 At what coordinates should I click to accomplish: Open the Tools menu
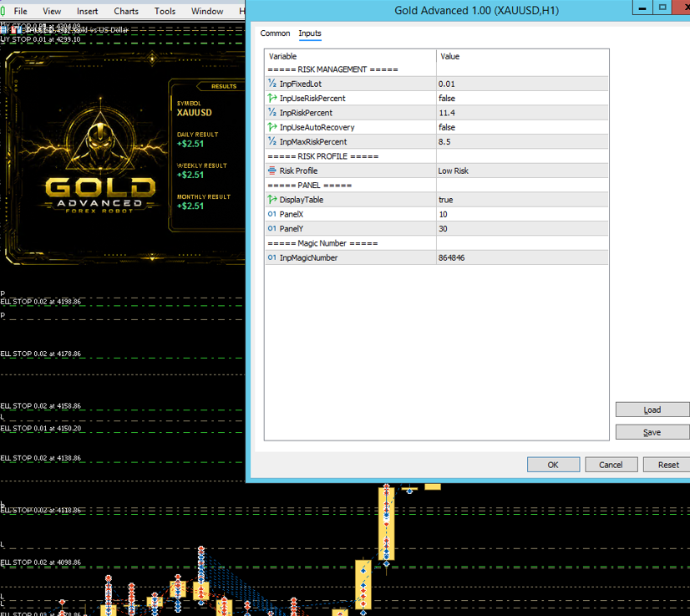click(165, 11)
